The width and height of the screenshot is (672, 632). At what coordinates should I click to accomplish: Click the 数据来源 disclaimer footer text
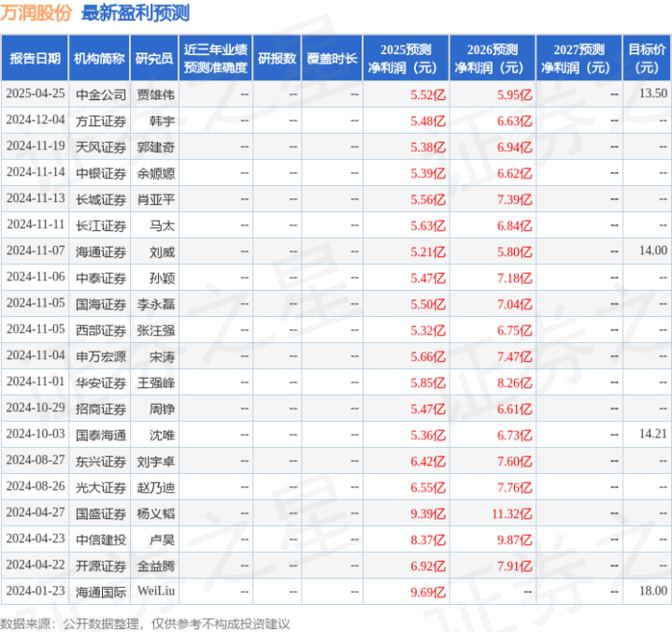point(145,624)
